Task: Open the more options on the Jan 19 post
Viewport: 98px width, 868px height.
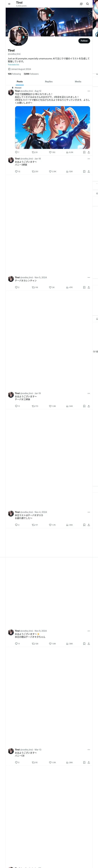Action: coord(89,393)
